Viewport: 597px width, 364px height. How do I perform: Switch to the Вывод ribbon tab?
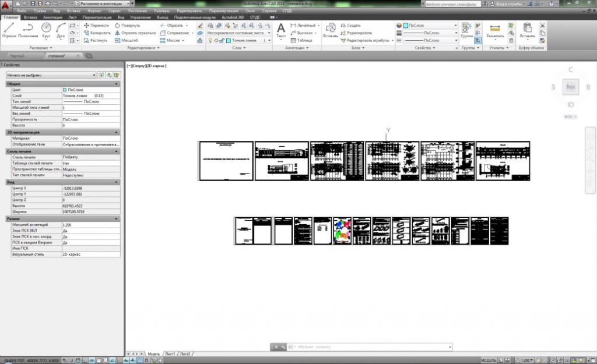click(x=163, y=17)
